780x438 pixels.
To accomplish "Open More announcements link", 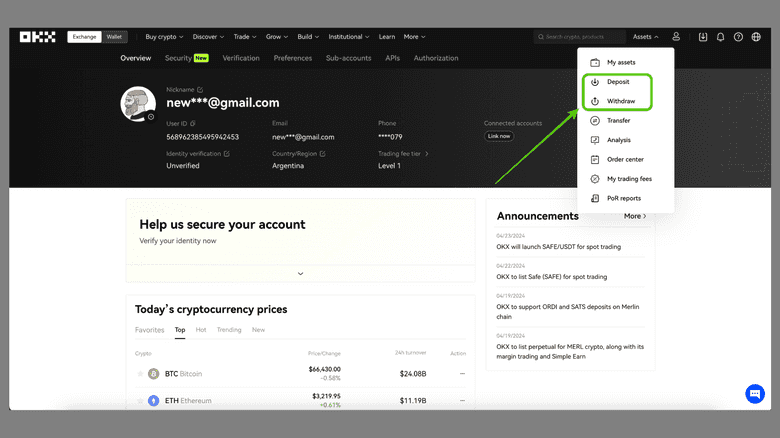I will coord(635,216).
